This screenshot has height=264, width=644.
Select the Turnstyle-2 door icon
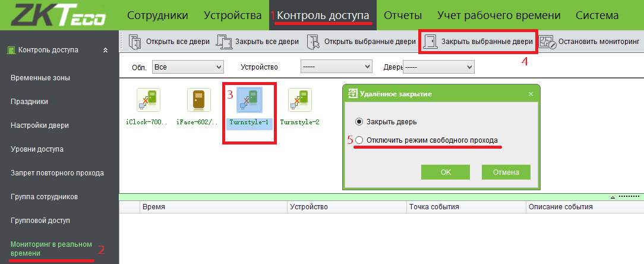coord(299,100)
